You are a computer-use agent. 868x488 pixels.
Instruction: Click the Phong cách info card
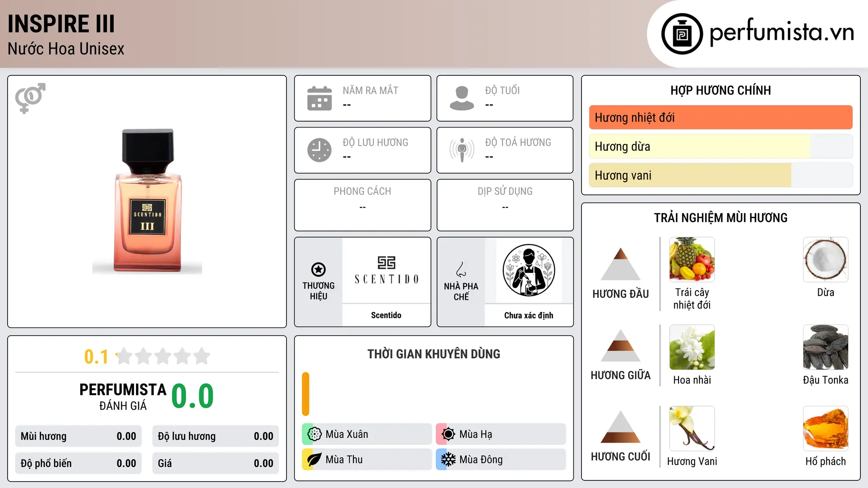pos(362,205)
